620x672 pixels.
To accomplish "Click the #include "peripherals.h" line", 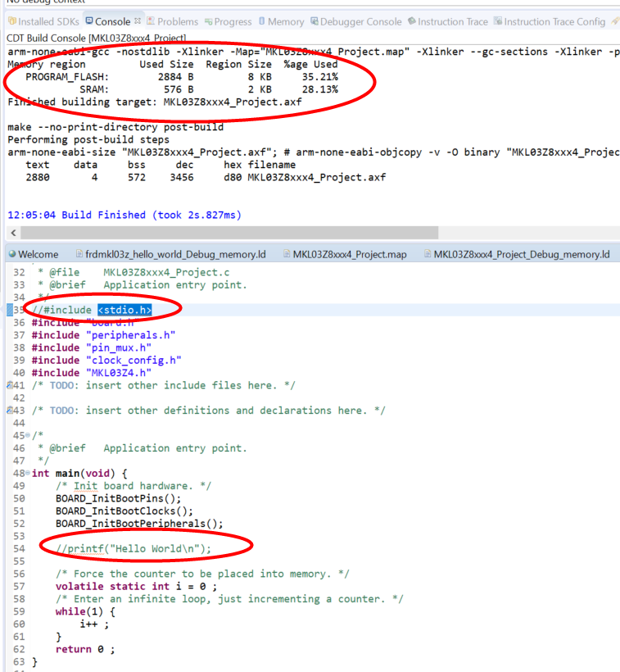I will [103, 335].
